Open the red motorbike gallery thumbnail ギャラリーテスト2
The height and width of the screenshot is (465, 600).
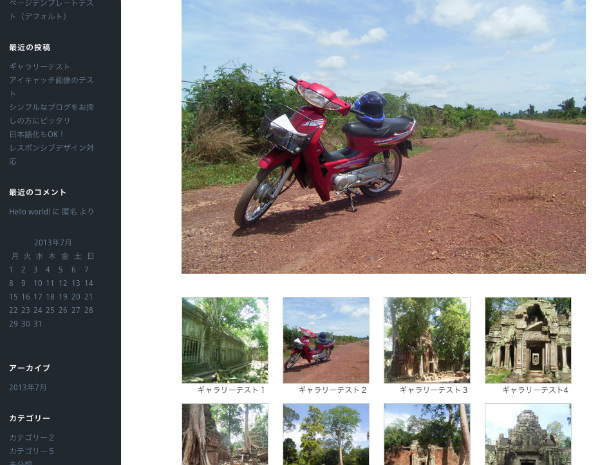pos(326,340)
